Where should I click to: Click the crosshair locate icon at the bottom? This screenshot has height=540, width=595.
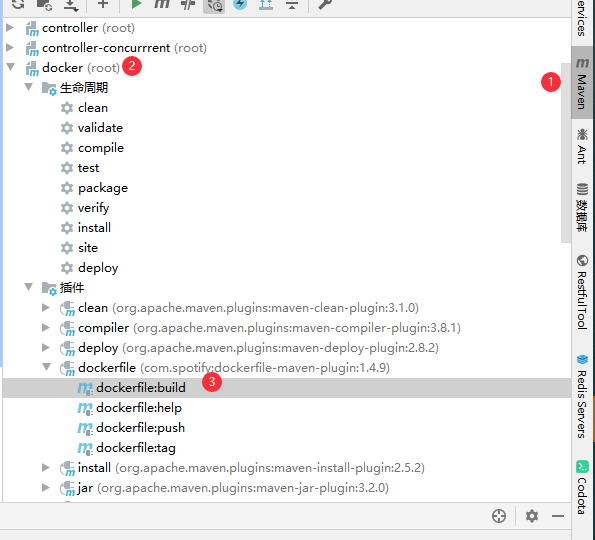pos(499,516)
